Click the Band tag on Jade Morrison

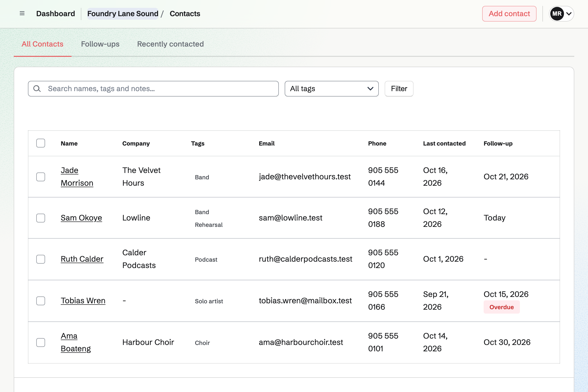pos(202,177)
